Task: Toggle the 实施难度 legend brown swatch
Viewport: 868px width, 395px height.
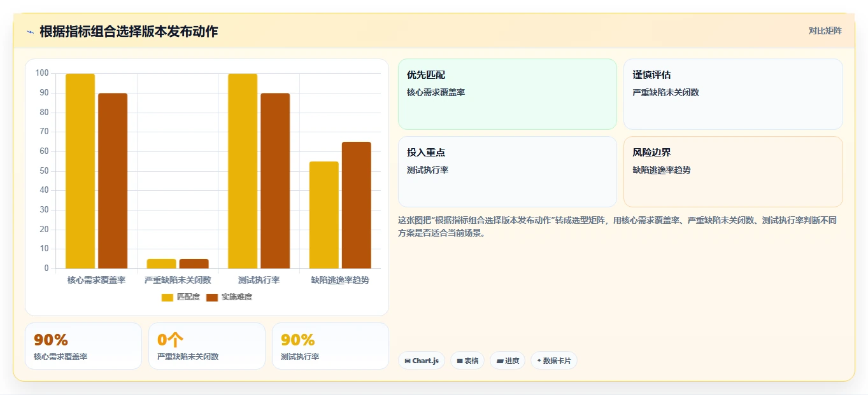Action: (x=212, y=297)
